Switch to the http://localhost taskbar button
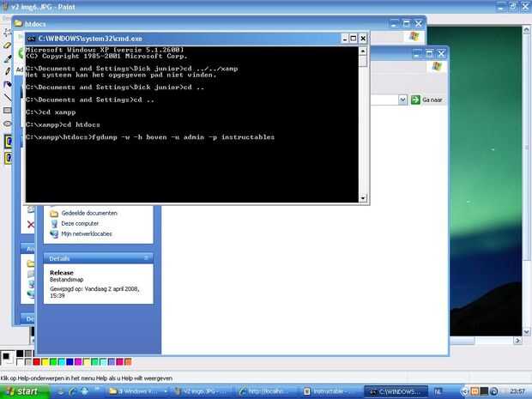Viewport: 532px width, 399px height. tap(266, 391)
